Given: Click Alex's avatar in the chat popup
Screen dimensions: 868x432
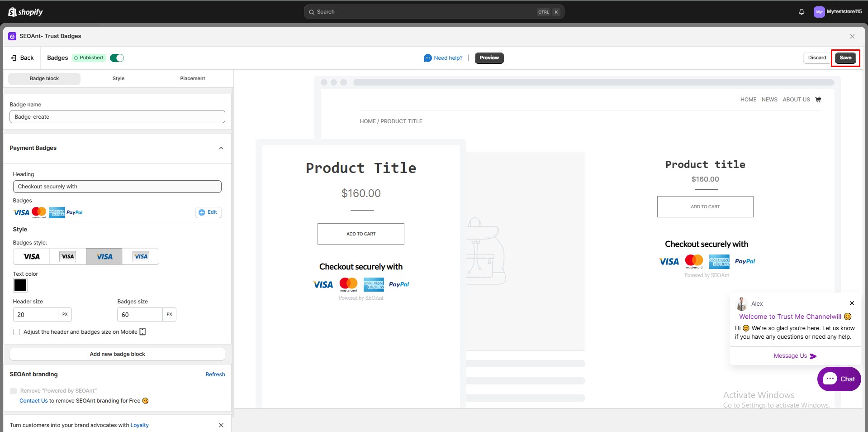Looking at the screenshot, I should pos(741,303).
